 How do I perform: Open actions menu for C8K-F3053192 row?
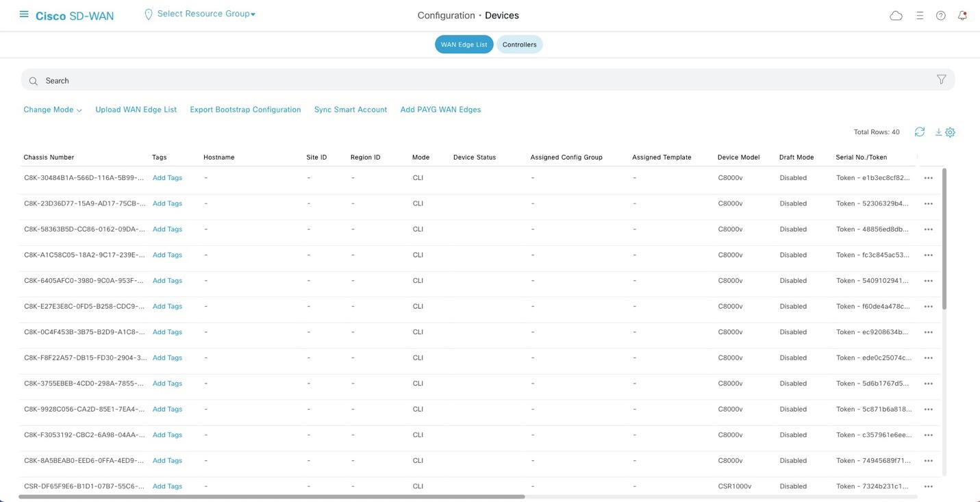coord(928,435)
